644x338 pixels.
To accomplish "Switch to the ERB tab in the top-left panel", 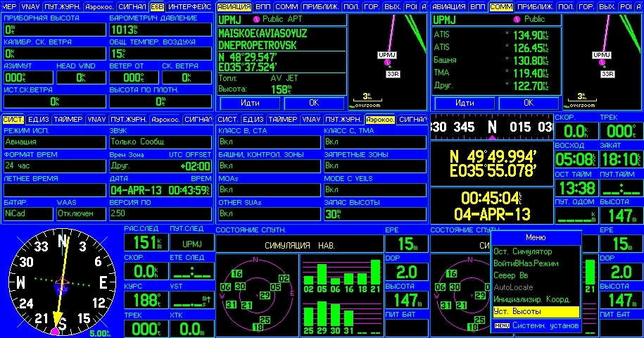I will click(x=157, y=6).
